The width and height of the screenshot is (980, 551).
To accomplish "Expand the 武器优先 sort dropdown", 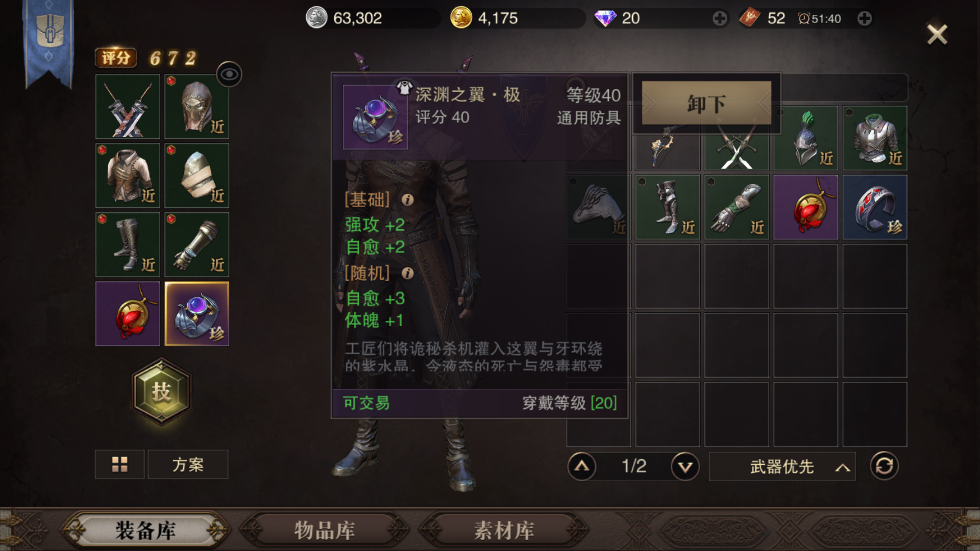I will [782, 466].
